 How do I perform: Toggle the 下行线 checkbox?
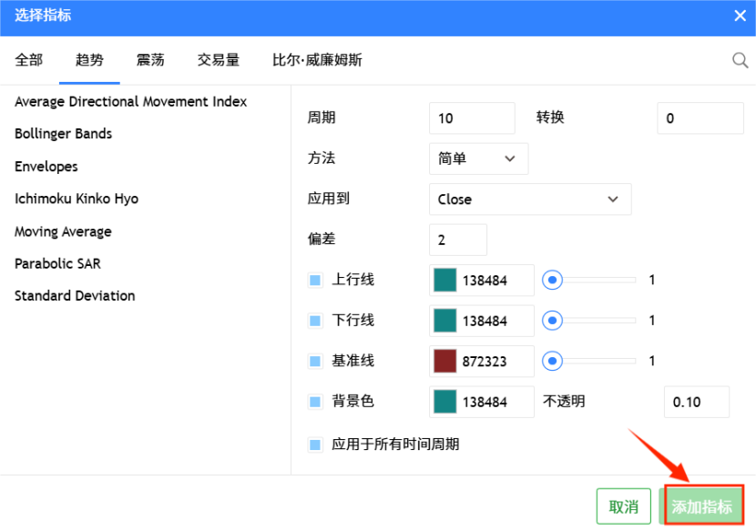pyautogui.click(x=315, y=321)
